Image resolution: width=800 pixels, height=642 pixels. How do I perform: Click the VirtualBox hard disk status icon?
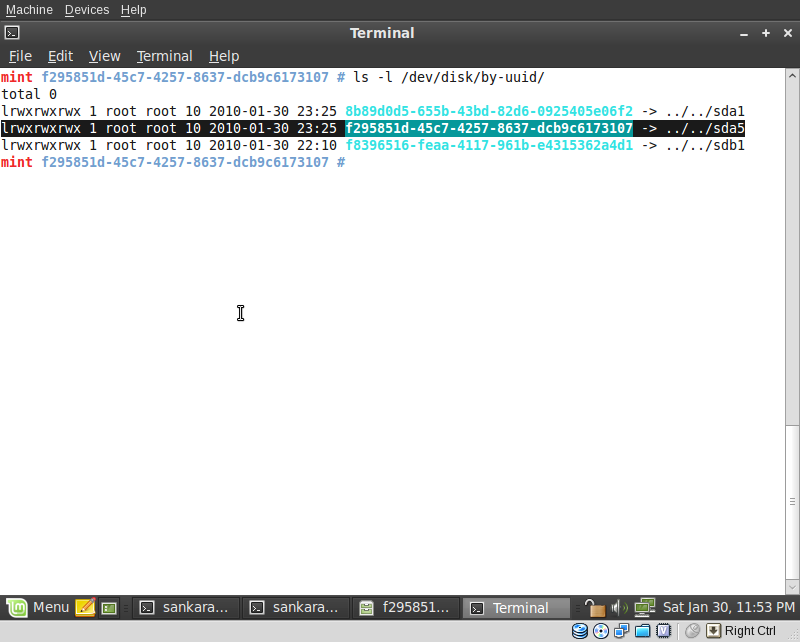578,631
